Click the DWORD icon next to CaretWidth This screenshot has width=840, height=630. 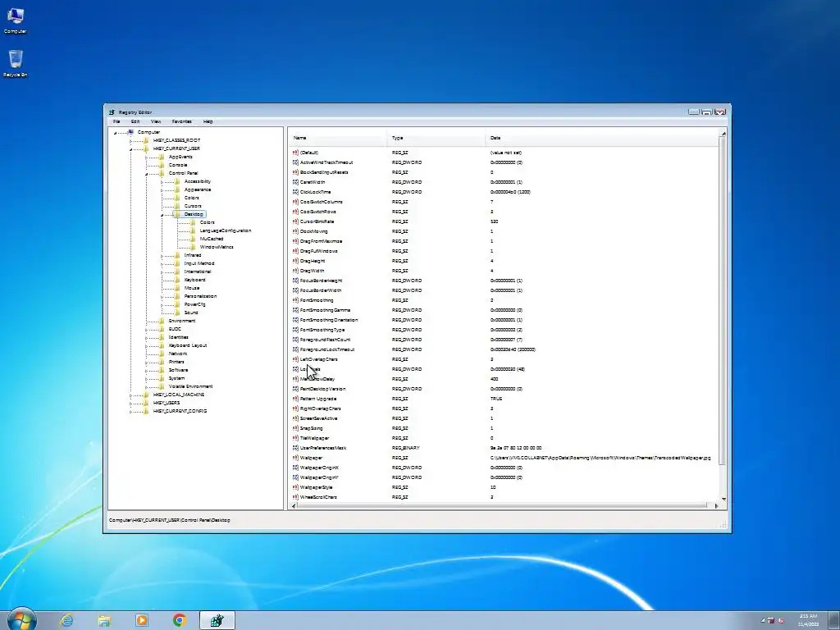(295, 182)
